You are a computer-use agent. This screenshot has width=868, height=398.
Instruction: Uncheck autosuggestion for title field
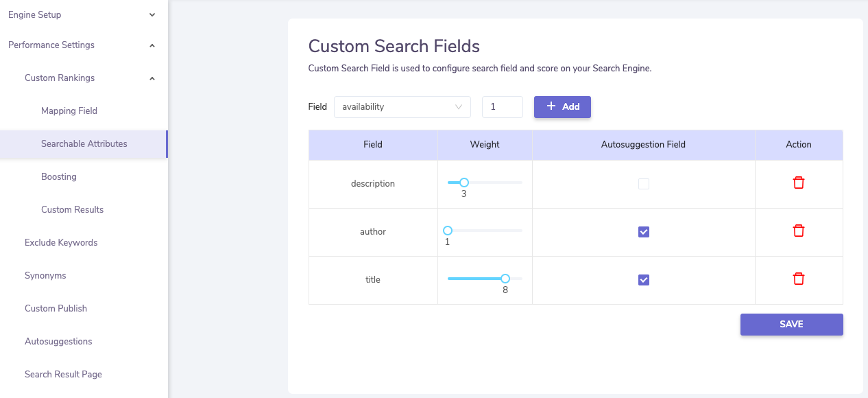coord(644,280)
